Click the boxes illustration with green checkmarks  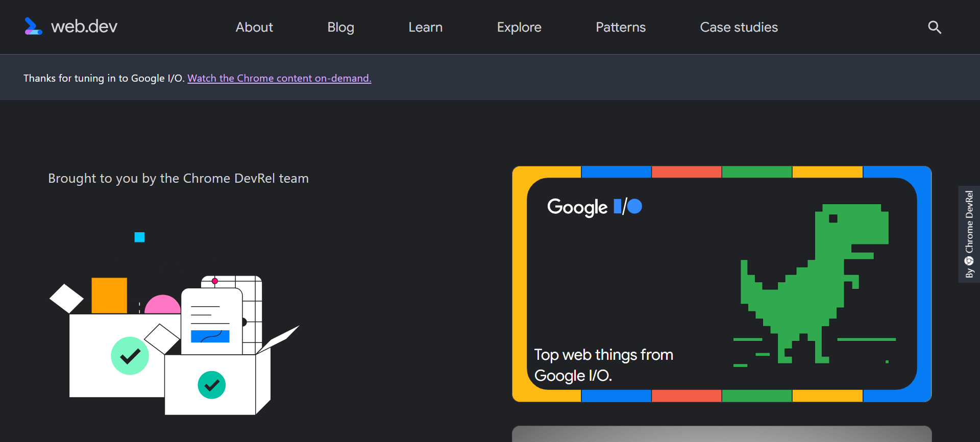click(174, 323)
